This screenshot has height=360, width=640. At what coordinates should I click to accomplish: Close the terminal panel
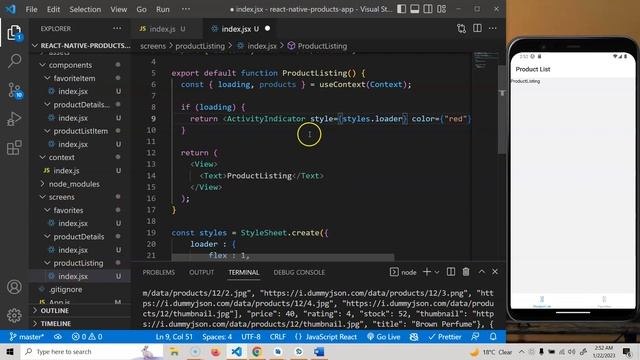pyautogui.click(x=495, y=272)
